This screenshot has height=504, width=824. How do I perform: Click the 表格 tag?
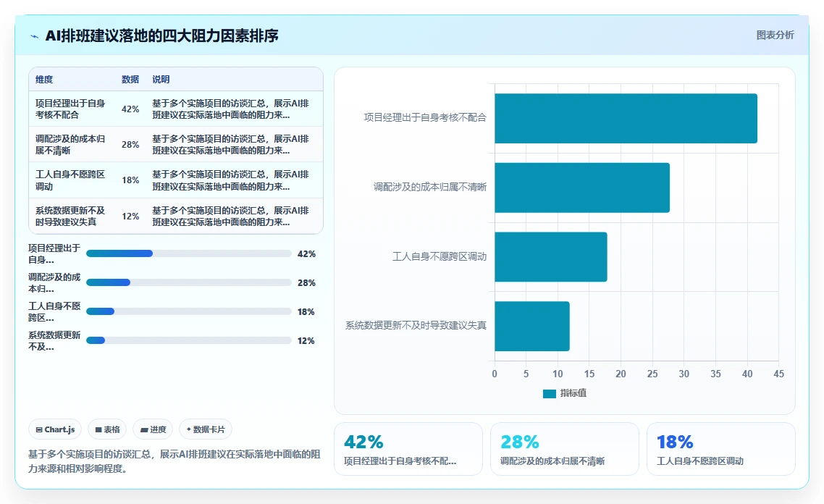coord(107,429)
